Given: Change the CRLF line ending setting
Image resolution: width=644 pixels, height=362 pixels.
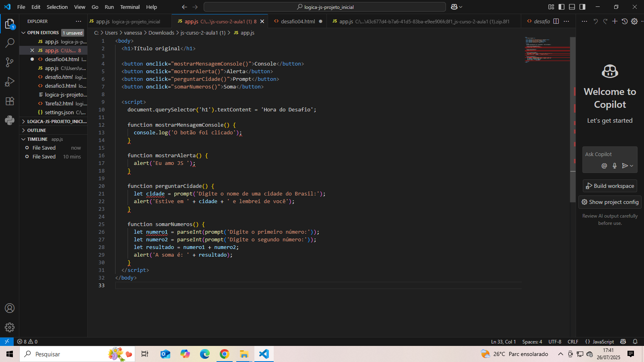Looking at the screenshot, I should [573, 341].
